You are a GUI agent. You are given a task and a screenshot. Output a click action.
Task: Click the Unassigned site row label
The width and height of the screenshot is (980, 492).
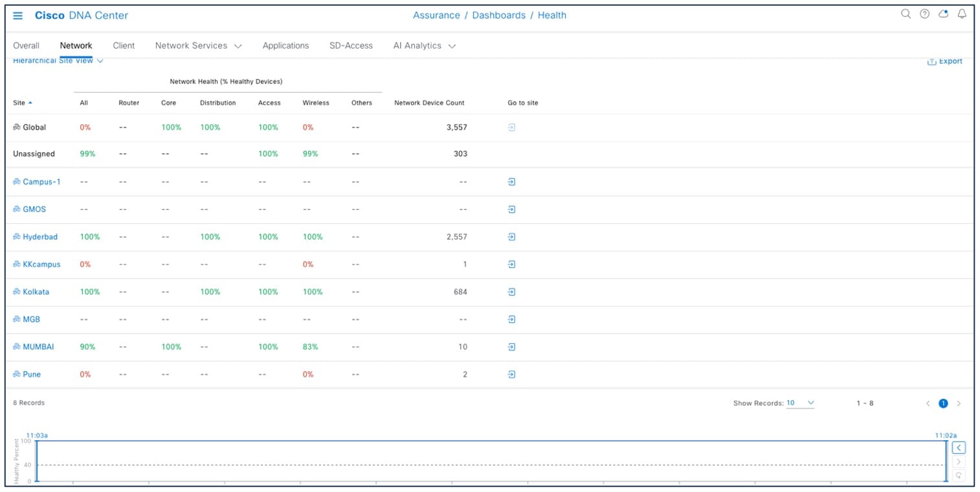pos(34,154)
